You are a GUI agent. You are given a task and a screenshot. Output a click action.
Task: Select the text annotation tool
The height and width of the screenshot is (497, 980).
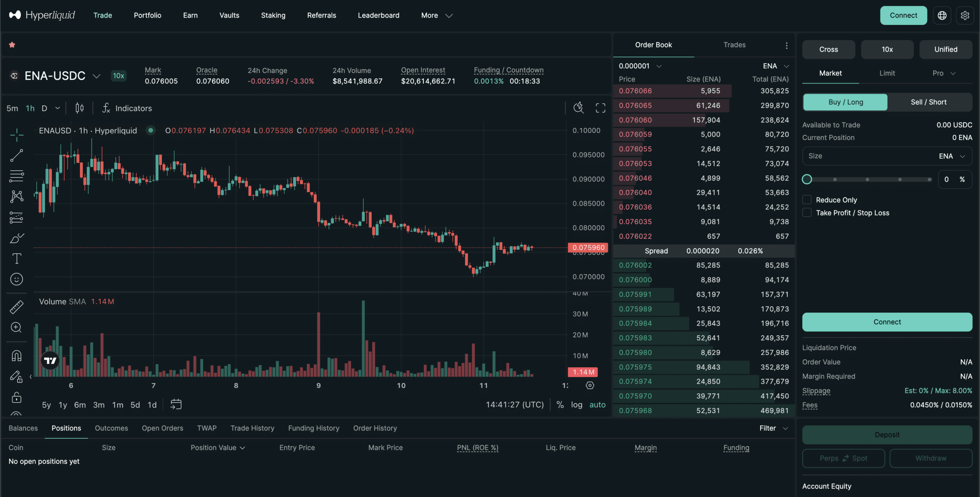pos(16,259)
